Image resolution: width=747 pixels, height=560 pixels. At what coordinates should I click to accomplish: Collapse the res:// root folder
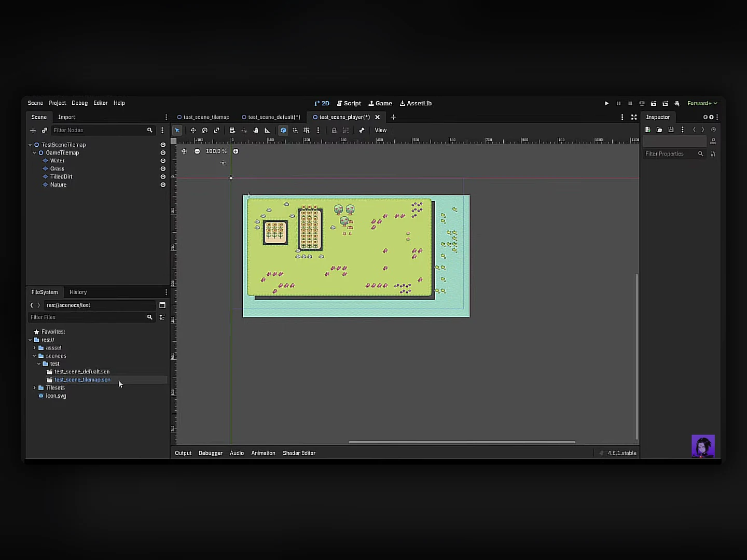click(30, 340)
